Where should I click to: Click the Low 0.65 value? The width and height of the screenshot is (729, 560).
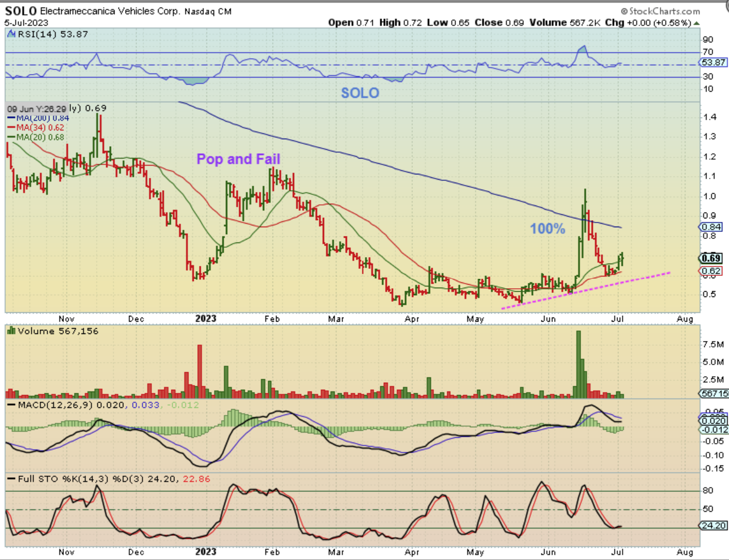pos(448,22)
